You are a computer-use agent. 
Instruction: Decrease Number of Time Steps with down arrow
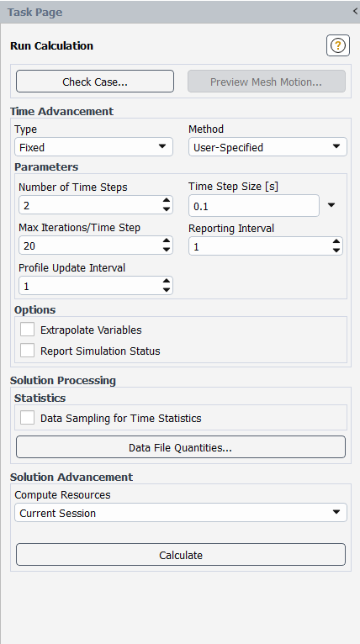tap(166, 209)
